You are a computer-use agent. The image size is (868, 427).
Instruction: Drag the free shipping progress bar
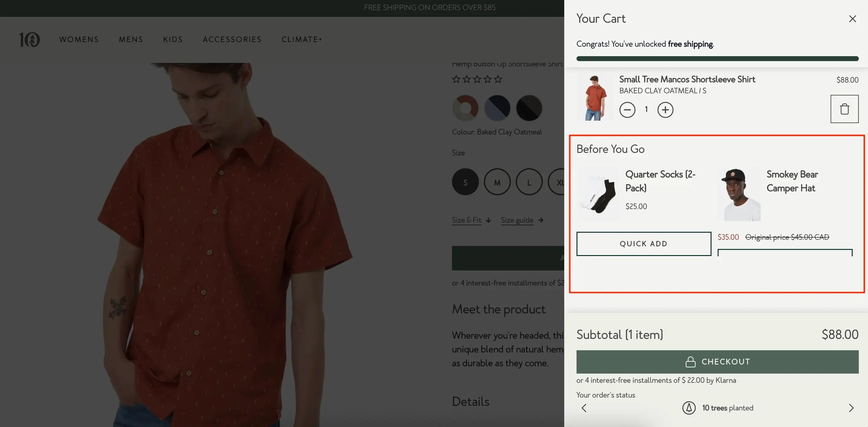[717, 58]
